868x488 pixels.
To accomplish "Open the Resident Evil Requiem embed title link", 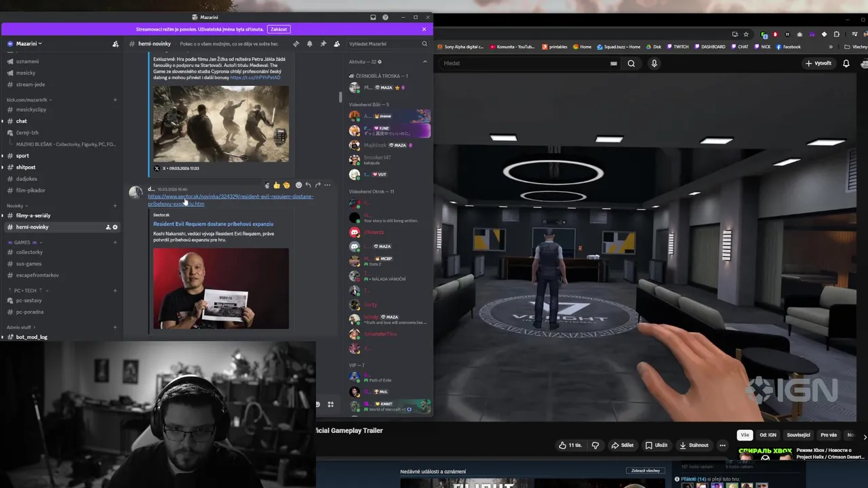I will click(x=213, y=224).
